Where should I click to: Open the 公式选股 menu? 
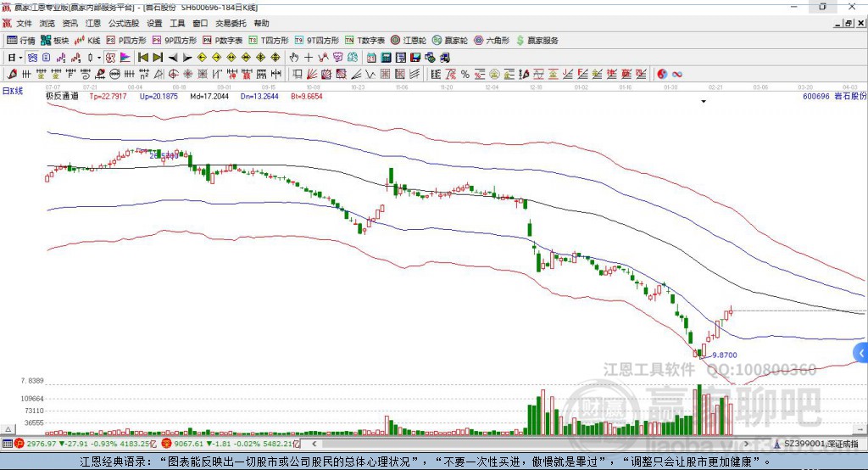pyautogui.click(x=124, y=23)
